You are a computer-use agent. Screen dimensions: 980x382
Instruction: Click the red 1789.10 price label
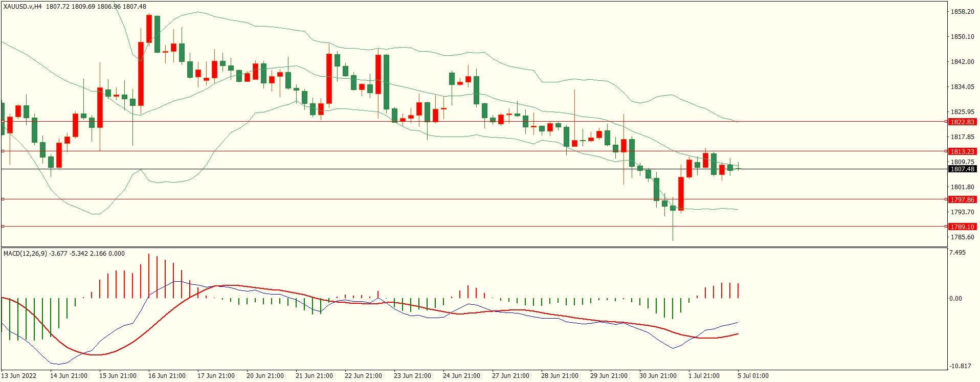962,227
